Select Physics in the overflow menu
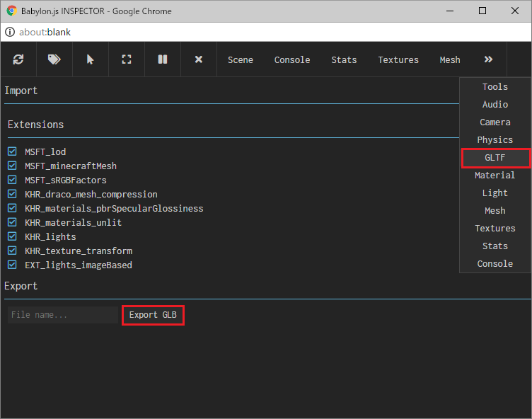The height and width of the screenshot is (419, 532). (x=495, y=139)
